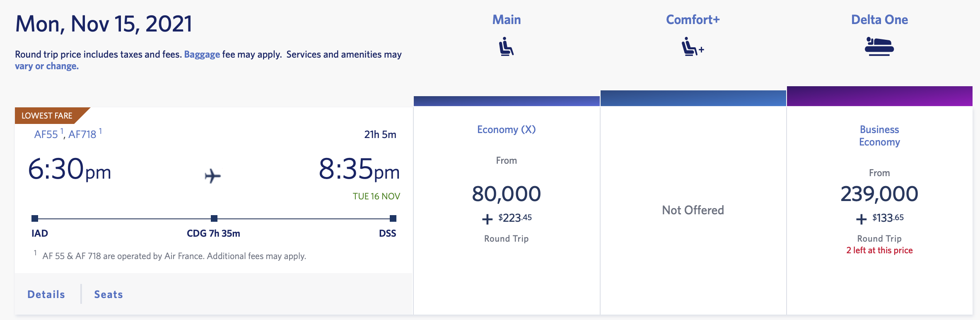The image size is (980, 320).
Task: Click the Delta One purple gradient bar
Action: tap(879, 95)
